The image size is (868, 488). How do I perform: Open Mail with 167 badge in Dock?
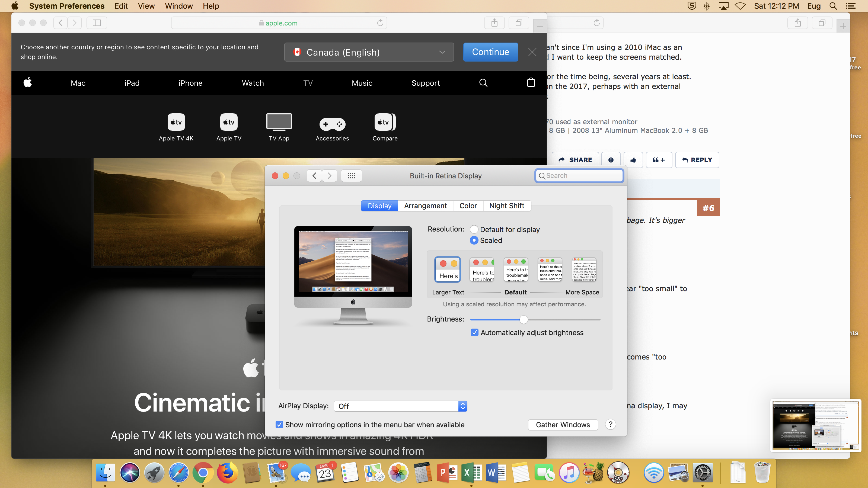pyautogui.click(x=276, y=473)
